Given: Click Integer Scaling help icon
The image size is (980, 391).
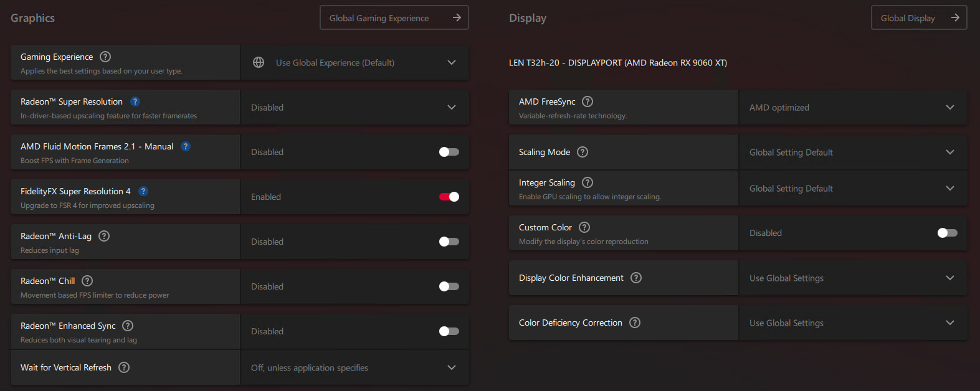Looking at the screenshot, I should 588,182.
